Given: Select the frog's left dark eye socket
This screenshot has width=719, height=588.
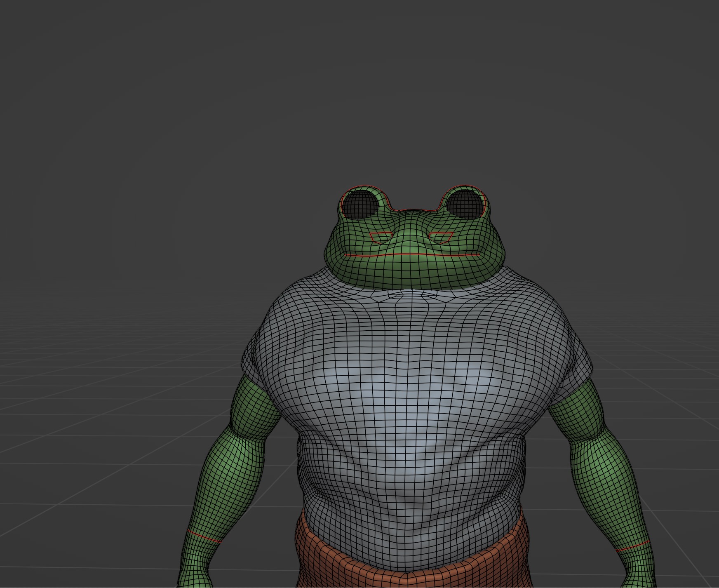Looking at the screenshot, I should click(x=360, y=205).
